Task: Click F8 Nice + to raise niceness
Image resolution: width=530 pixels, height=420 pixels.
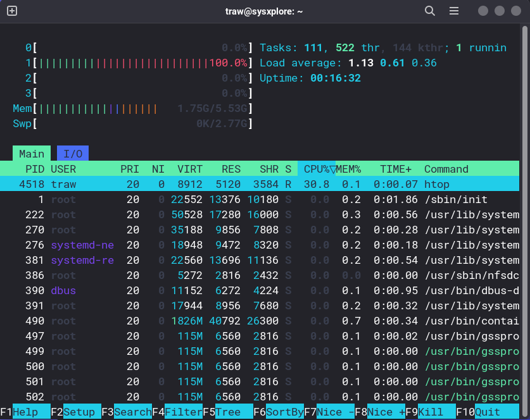Action: coord(381,412)
